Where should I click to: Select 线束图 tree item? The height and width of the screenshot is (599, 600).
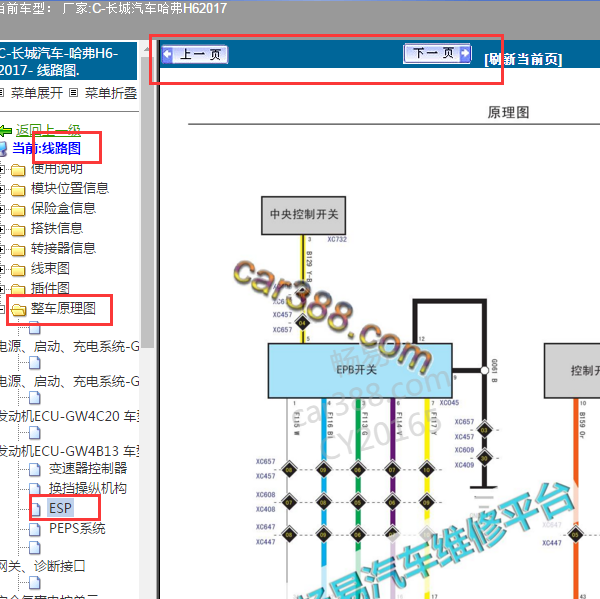pyautogui.click(x=50, y=268)
